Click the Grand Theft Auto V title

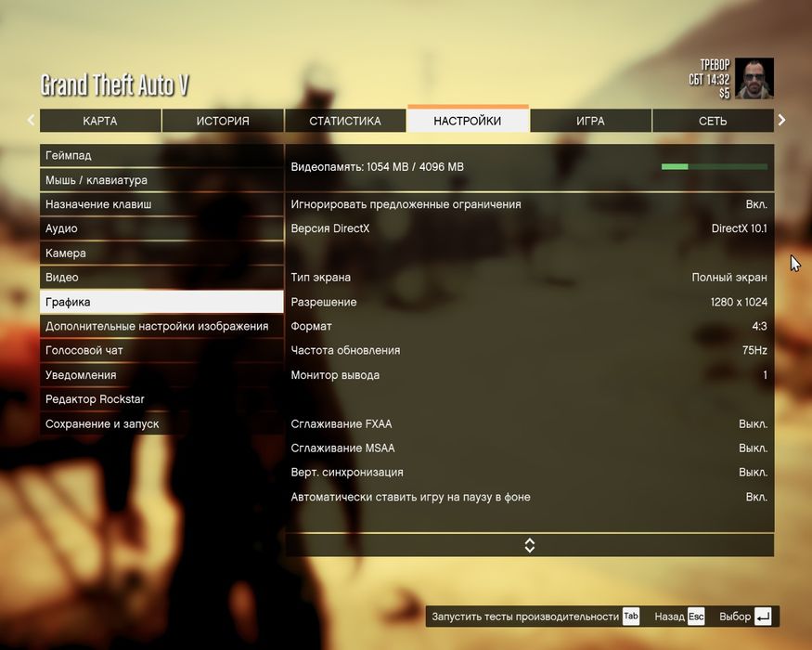click(x=115, y=85)
